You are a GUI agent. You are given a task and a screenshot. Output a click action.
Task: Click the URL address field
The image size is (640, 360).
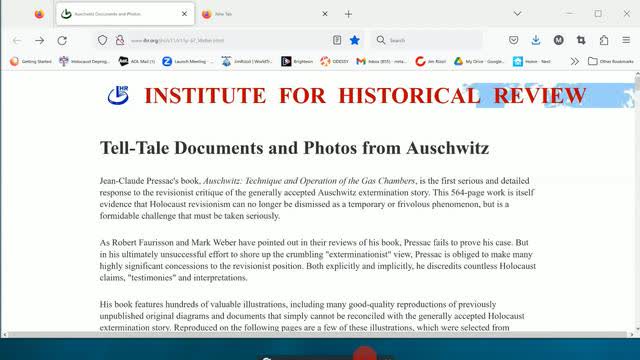pos(229,40)
